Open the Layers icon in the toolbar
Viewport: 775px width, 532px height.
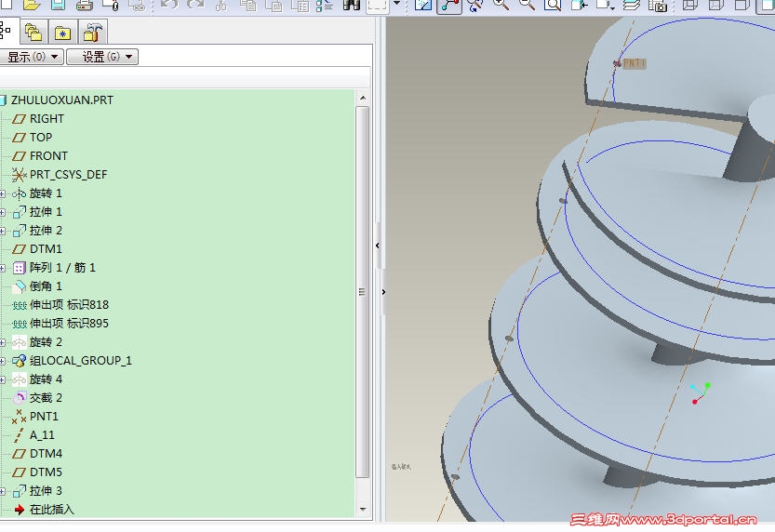click(x=631, y=5)
